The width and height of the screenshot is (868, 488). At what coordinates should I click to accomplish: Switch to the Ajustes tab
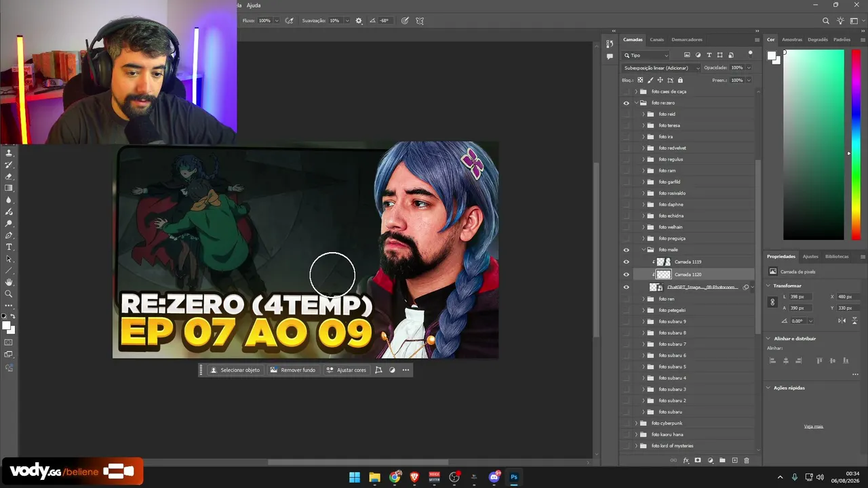810,256
